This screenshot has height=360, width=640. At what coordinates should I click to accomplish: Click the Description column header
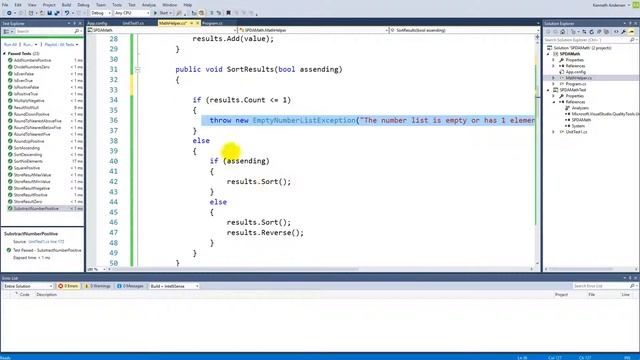[x=47, y=294]
